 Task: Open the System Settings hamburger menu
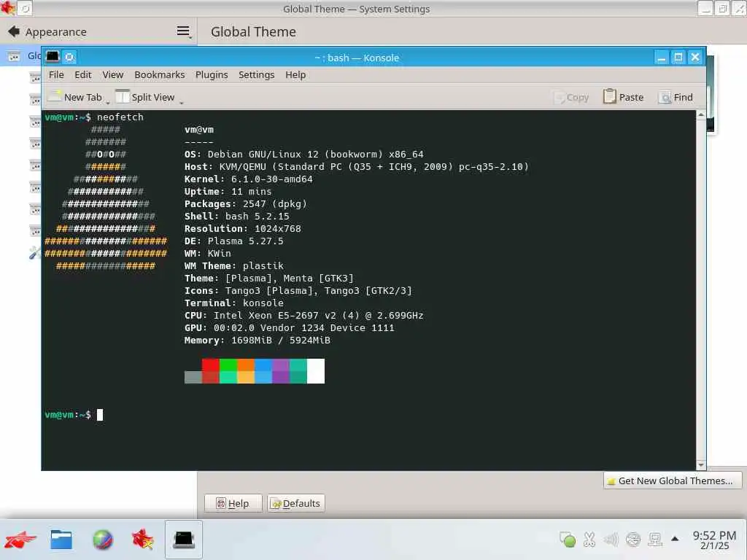coord(183,31)
